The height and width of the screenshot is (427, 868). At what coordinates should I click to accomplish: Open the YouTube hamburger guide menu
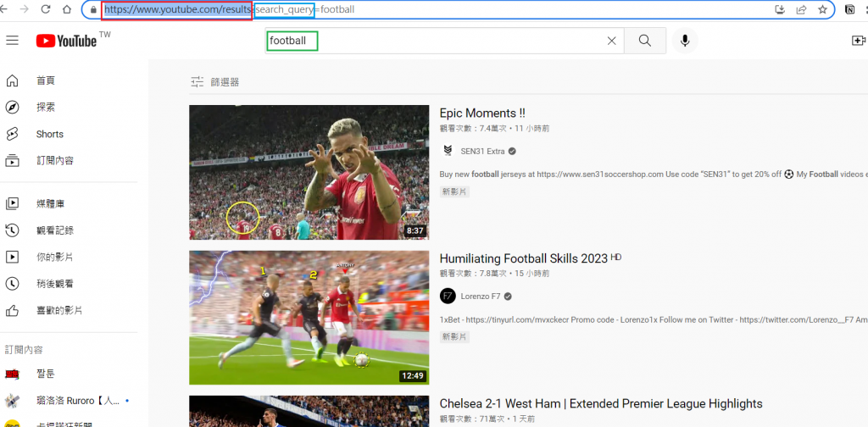[x=12, y=41]
